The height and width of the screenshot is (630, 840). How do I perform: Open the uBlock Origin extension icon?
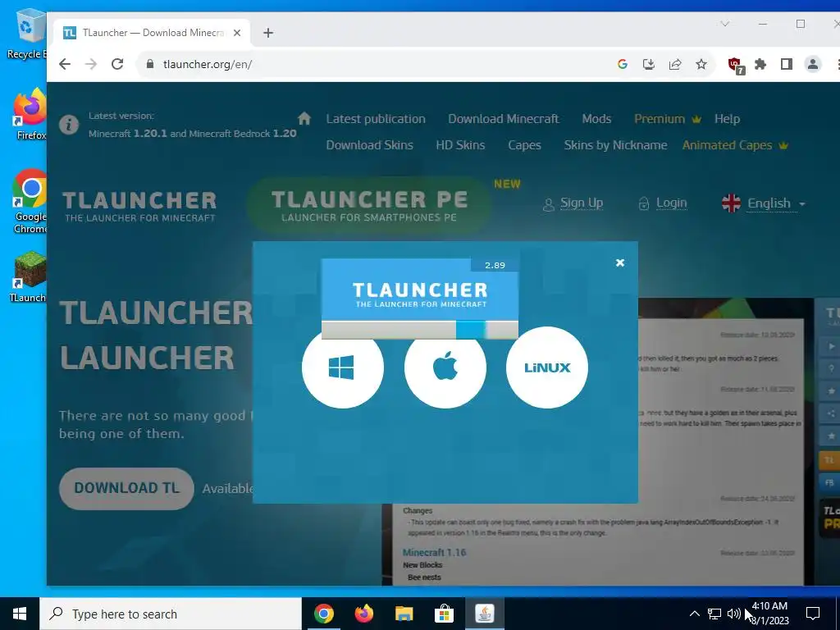[x=736, y=66]
